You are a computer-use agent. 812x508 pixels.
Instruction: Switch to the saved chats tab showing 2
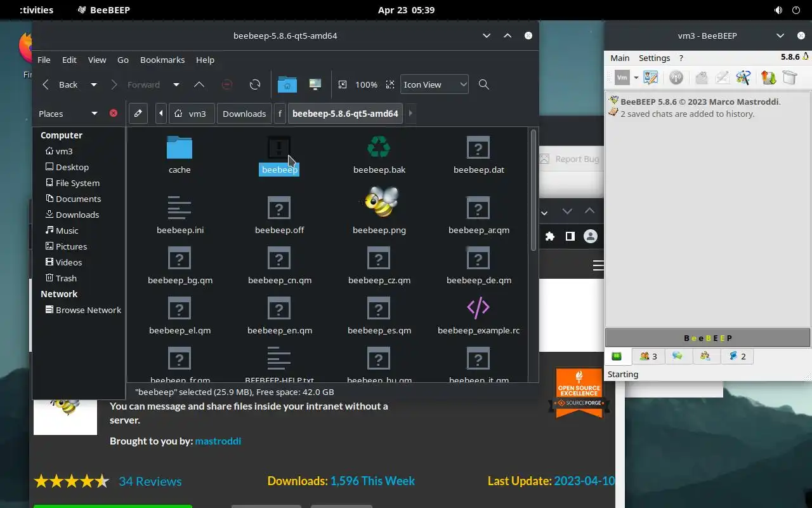tap(737, 356)
